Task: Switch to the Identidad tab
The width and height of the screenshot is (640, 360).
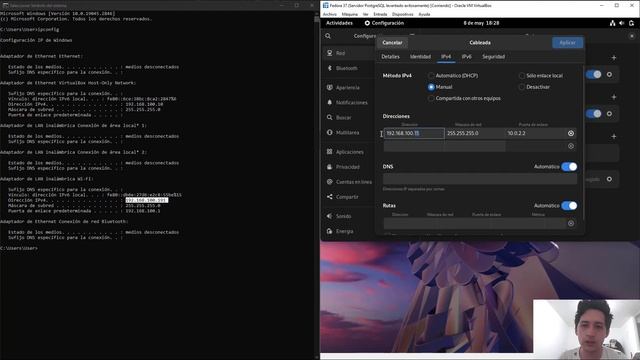Action: pos(420,57)
